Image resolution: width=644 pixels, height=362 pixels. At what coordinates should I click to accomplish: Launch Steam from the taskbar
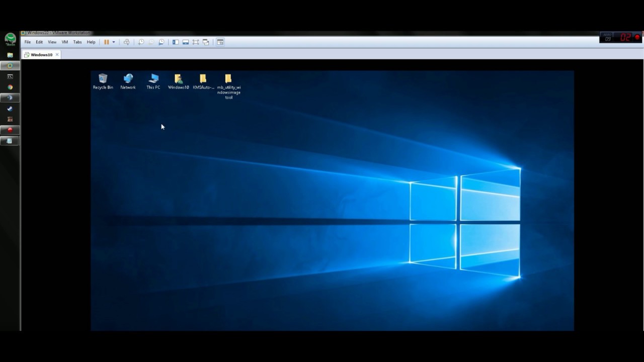tap(10, 109)
